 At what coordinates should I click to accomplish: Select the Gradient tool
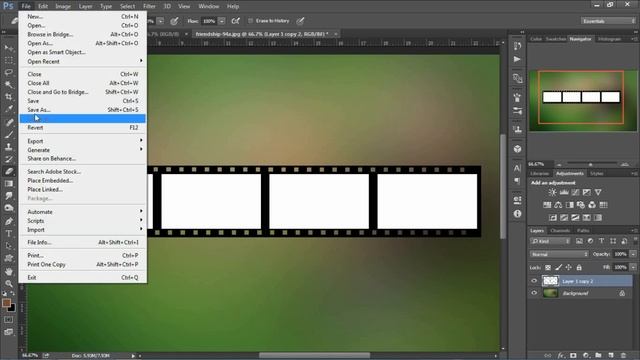(x=9, y=184)
